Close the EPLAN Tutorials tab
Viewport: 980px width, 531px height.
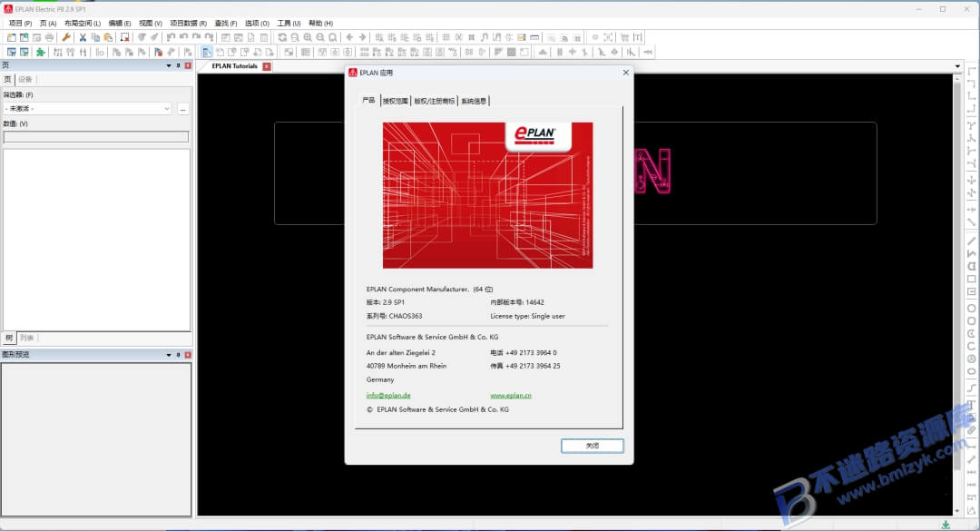click(267, 66)
